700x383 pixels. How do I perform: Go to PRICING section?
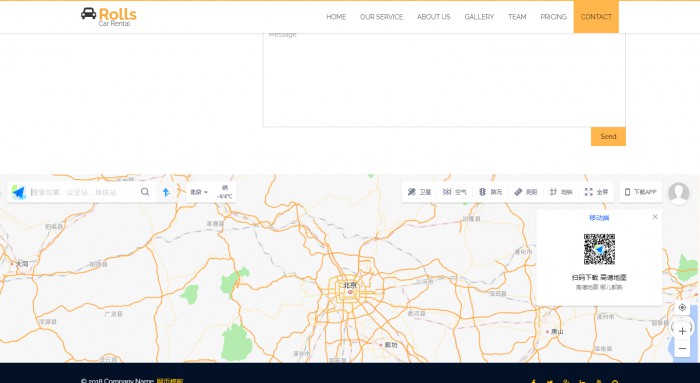point(553,17)
